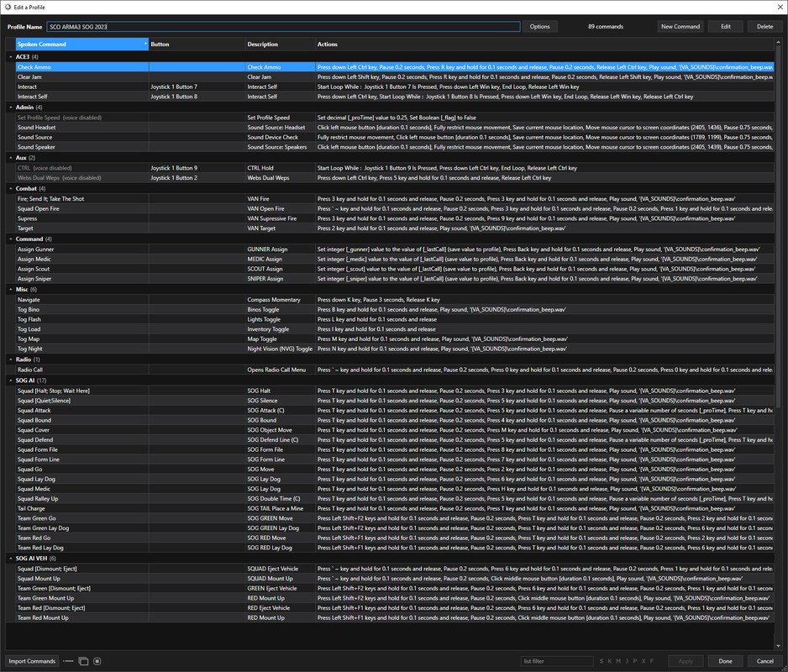788x672 pixels.
Task: Toggle the M filter letter
Action: pyautogui.click(x=618, y=661)
